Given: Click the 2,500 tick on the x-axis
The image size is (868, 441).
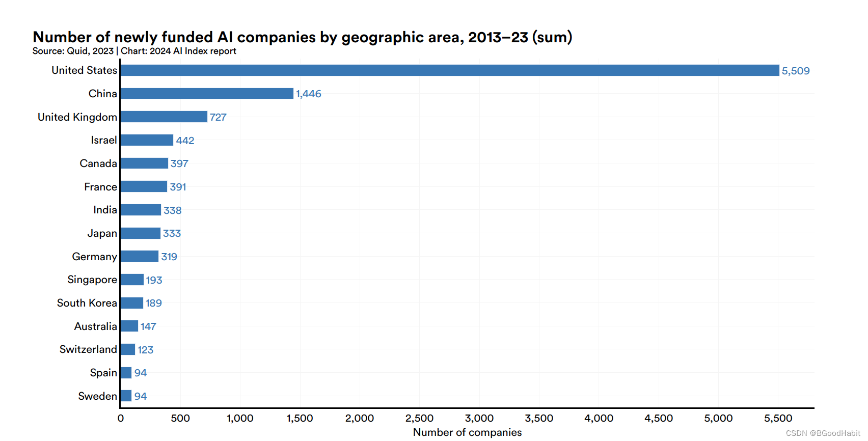Looking at the screenshot, I should (x=419, y=418).
